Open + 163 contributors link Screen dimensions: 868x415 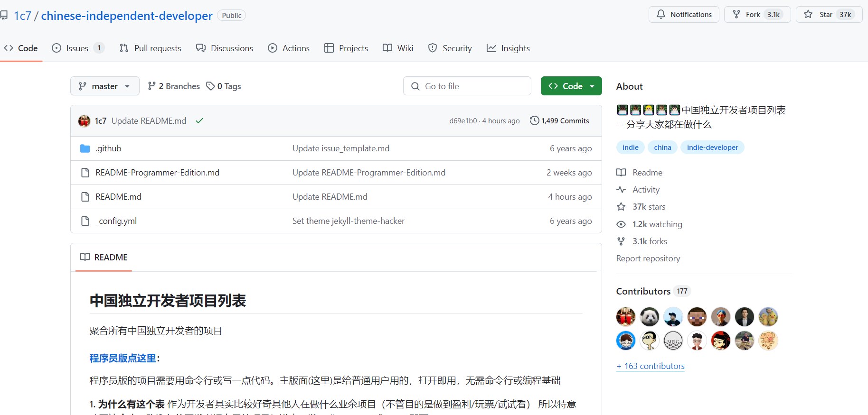click(651, 366)
